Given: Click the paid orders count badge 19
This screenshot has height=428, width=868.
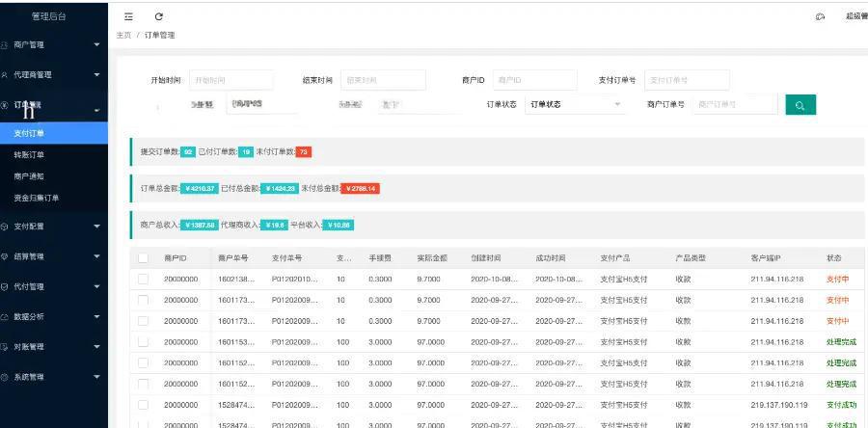Looking at the screenshot, I should click(x=246, y=152).
